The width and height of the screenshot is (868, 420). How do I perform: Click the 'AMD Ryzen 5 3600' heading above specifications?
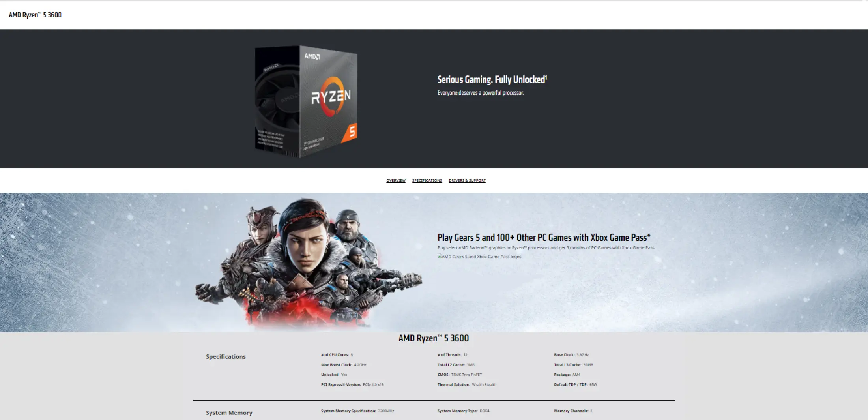434,338
